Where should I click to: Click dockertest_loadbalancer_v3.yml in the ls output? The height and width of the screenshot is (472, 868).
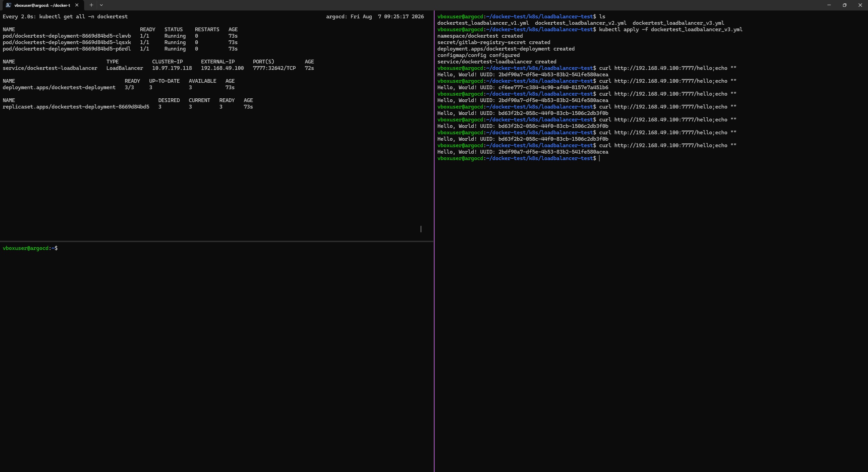pos(678,23)
